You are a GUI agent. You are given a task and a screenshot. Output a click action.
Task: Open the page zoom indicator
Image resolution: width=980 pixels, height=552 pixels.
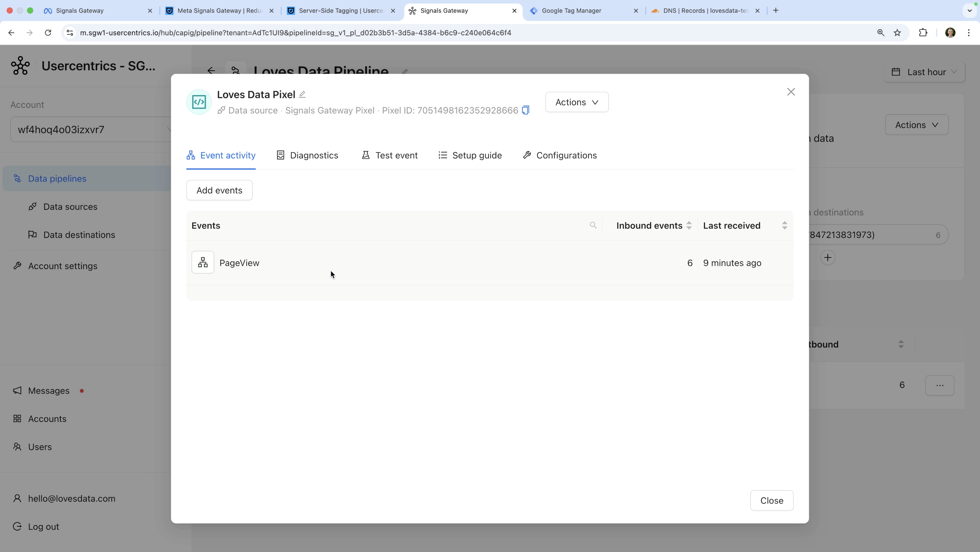coord(881,33)
